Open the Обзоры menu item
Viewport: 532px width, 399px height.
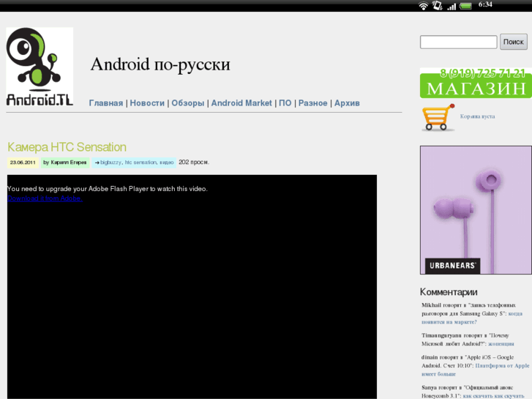point(187,103)
